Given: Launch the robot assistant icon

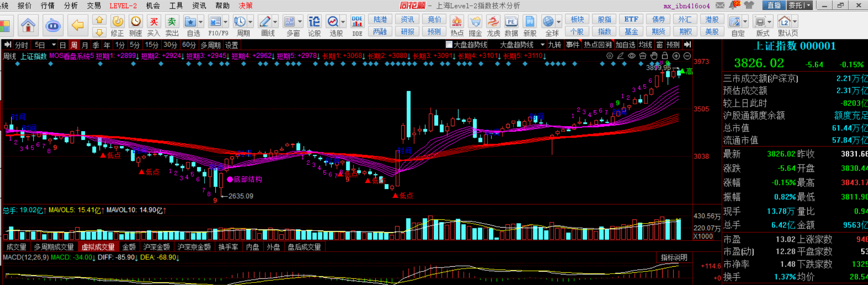Looking at the screenshot, I should 53,25.
